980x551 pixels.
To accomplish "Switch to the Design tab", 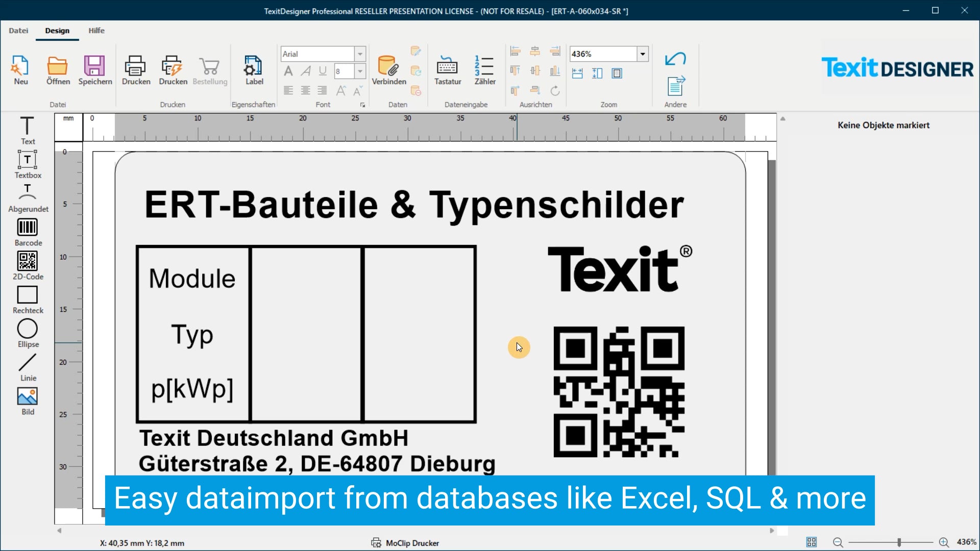I will click(x=57, y=31).
